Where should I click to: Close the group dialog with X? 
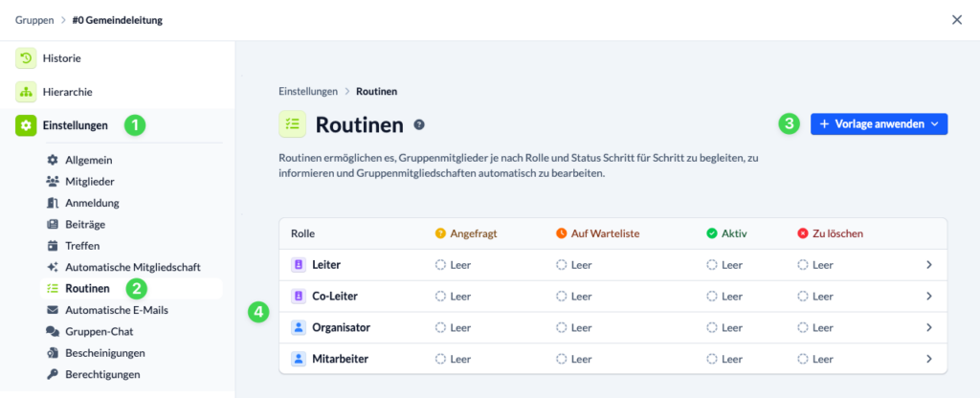[x=957, y=20]
